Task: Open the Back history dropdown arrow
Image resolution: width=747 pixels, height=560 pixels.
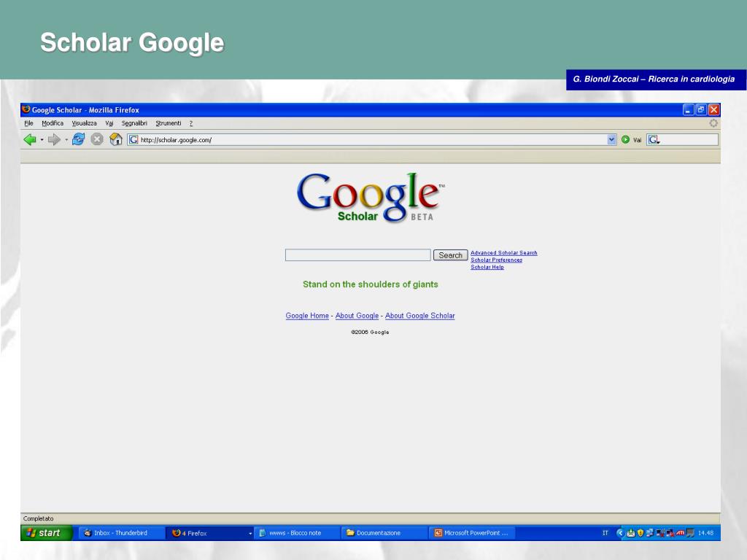Action: (x=42, y=139)
